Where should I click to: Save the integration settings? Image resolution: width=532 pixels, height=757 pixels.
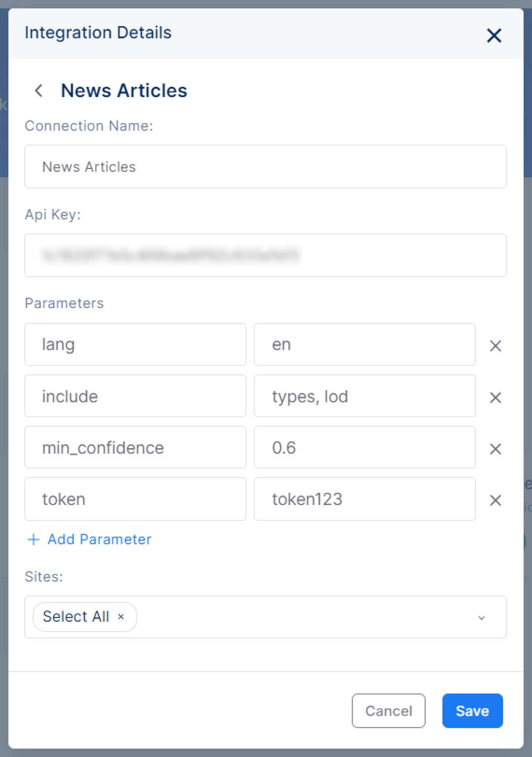472,711
